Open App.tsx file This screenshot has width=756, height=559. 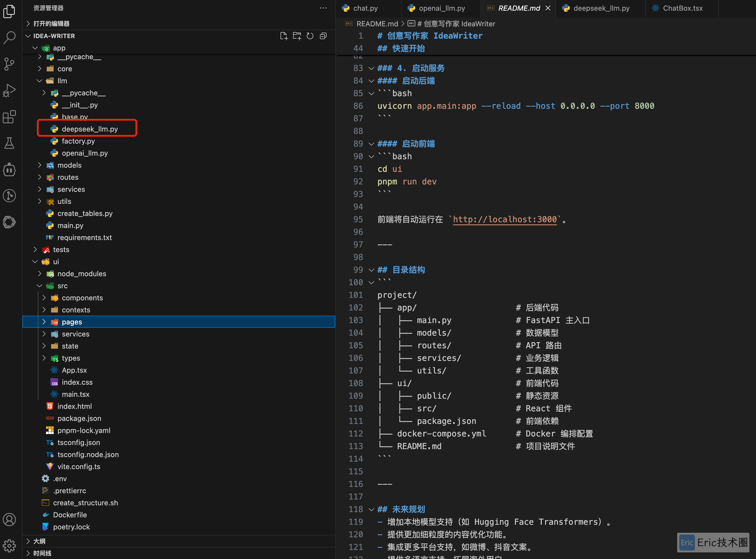[179, 370]
